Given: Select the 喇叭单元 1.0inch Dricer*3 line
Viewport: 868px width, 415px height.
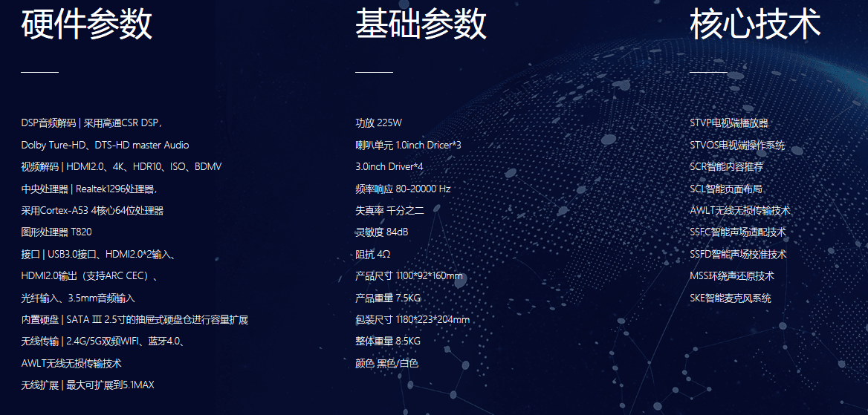Looking at the screenshot, I should (x=408, y=145).
